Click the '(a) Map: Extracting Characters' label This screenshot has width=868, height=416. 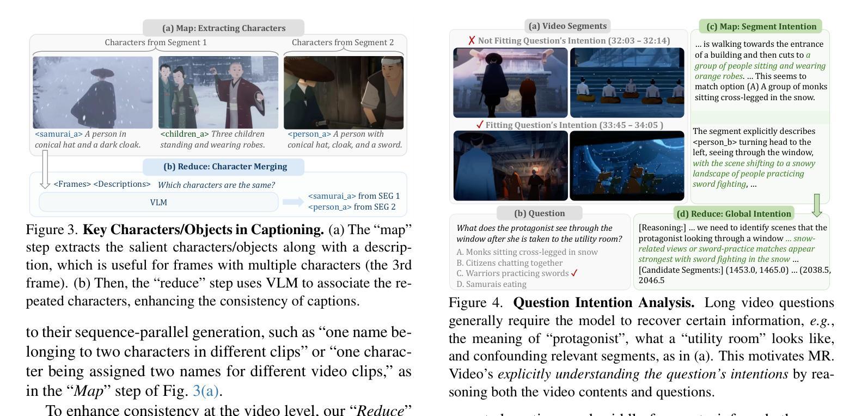(x=224, y=28)
